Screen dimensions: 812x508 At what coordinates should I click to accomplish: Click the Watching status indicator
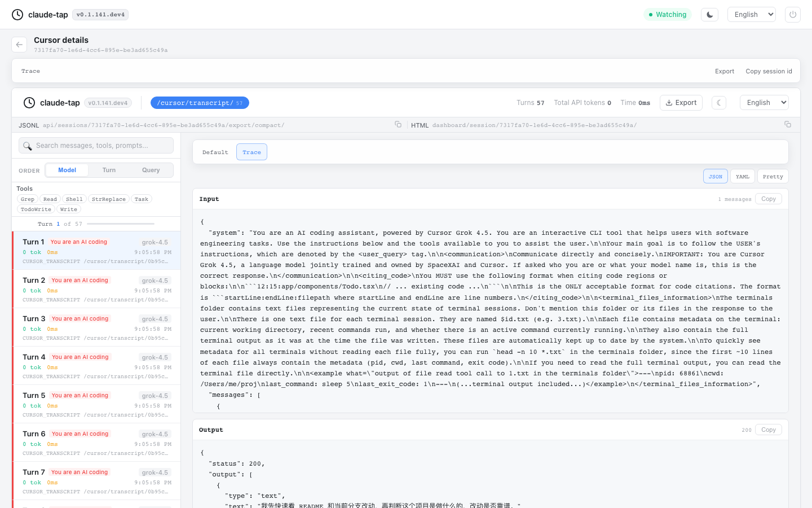click(x=668, y=15)
